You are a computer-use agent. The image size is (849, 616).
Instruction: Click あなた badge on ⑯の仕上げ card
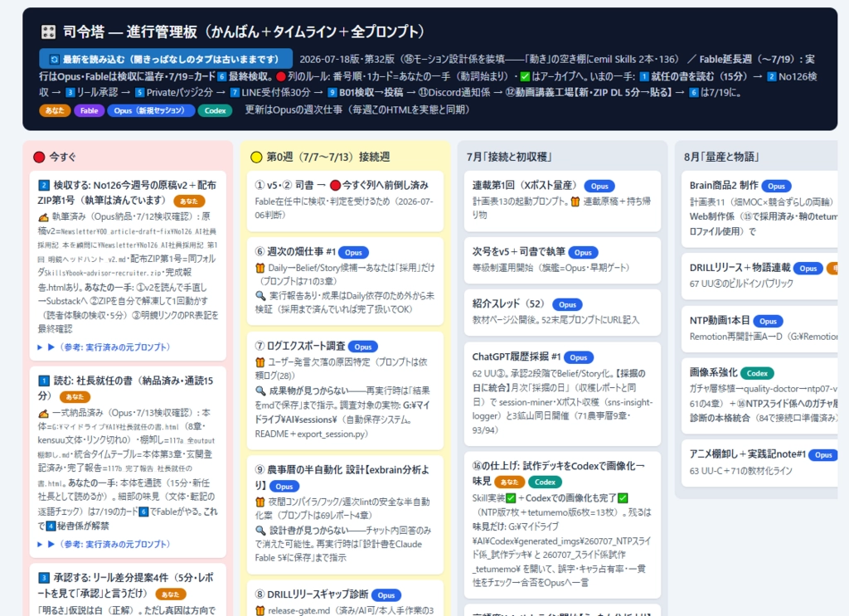510,482
